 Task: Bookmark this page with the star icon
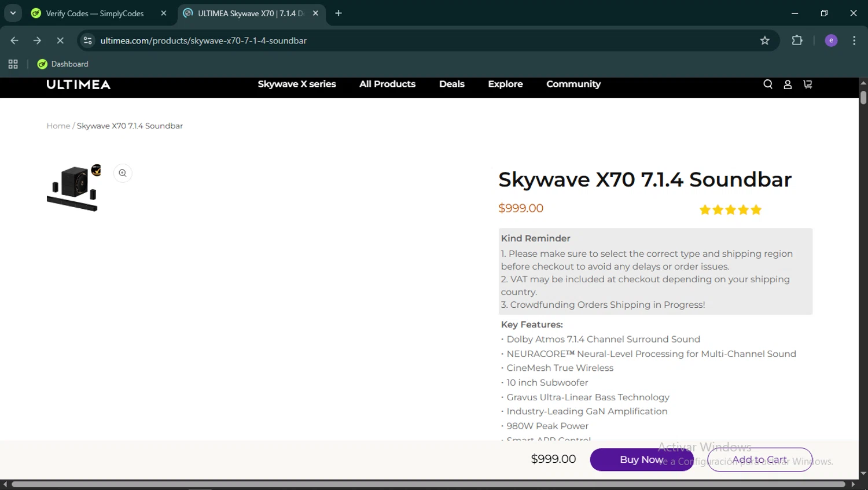tap(765, 40)
